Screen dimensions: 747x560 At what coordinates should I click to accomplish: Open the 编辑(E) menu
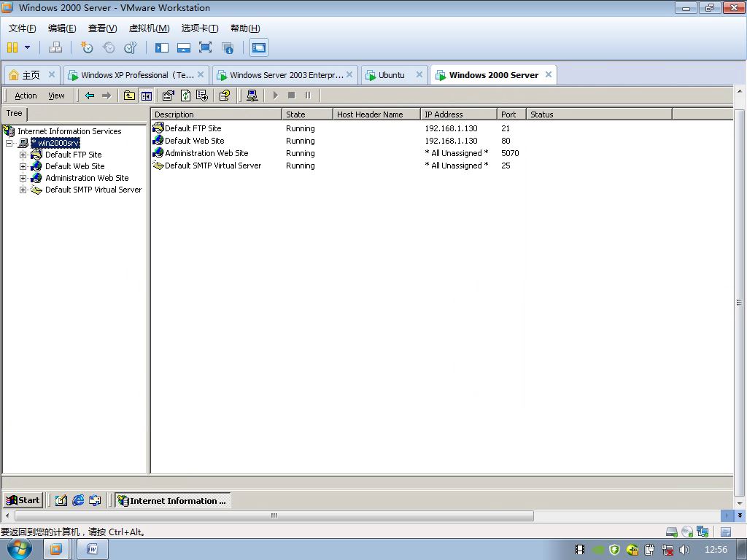[62, 28]
